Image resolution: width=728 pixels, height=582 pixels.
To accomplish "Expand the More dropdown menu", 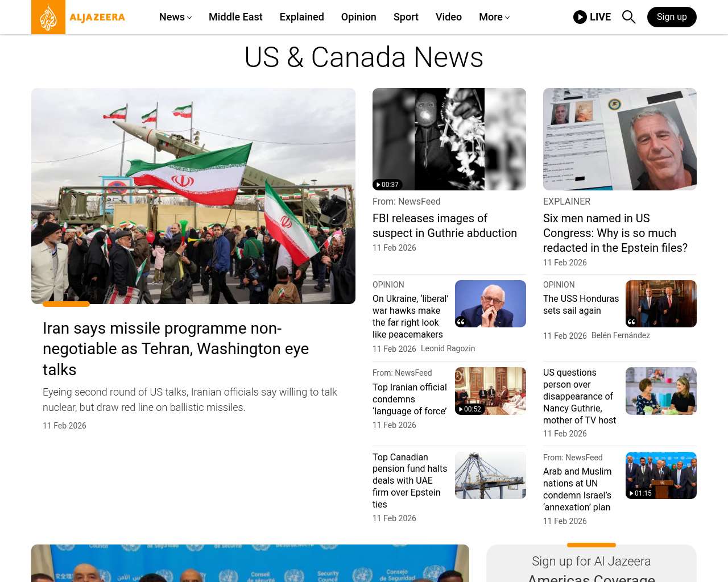I will coord(494,17).
